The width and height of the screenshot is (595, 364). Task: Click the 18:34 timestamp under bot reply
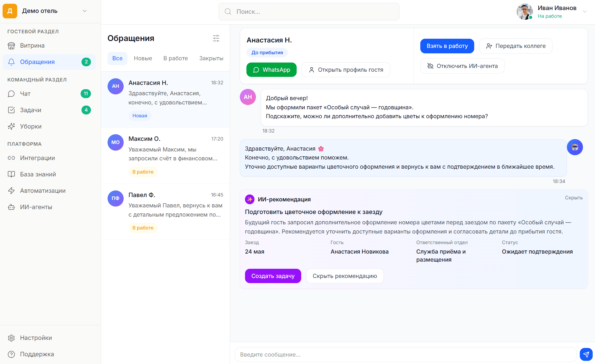[x=559, y=182]
